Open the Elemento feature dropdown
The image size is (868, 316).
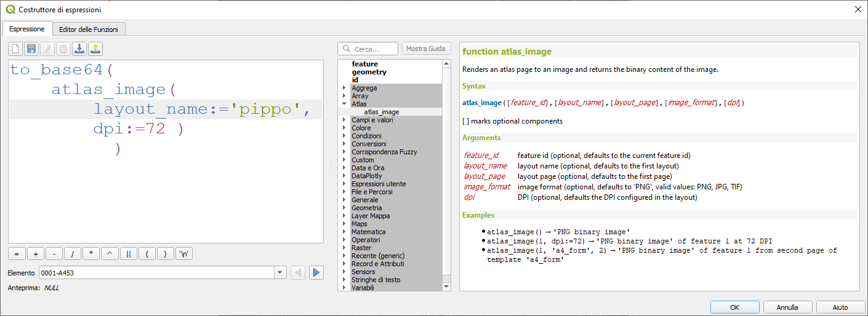coord(280,272)
